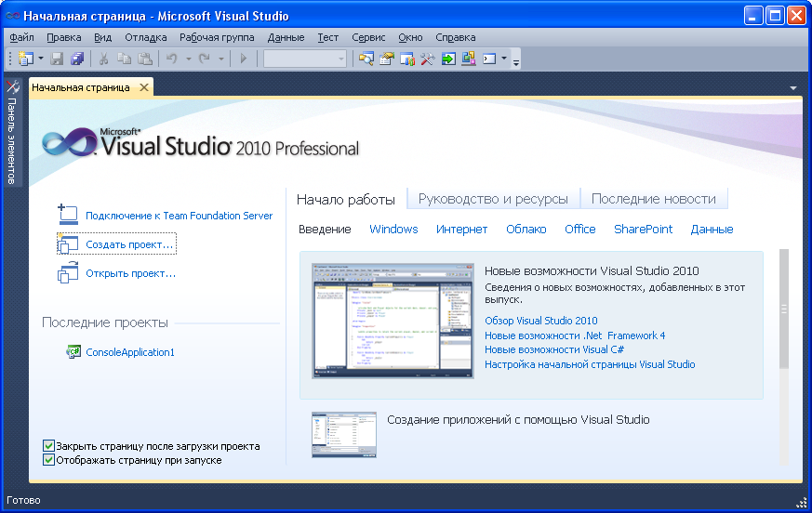Click the Paste toolbar icon
The width and height of the screenshot is (812, 513).
click(x=145, y=59)
